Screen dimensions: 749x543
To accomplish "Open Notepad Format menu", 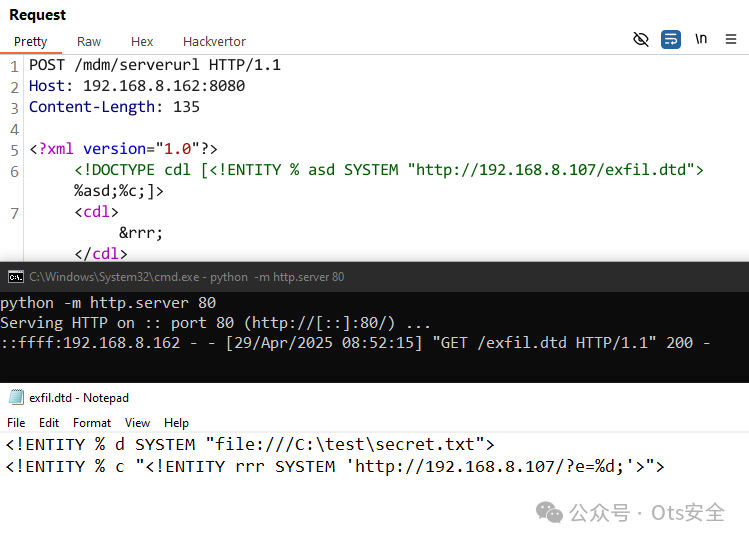I will pos(92,423).
